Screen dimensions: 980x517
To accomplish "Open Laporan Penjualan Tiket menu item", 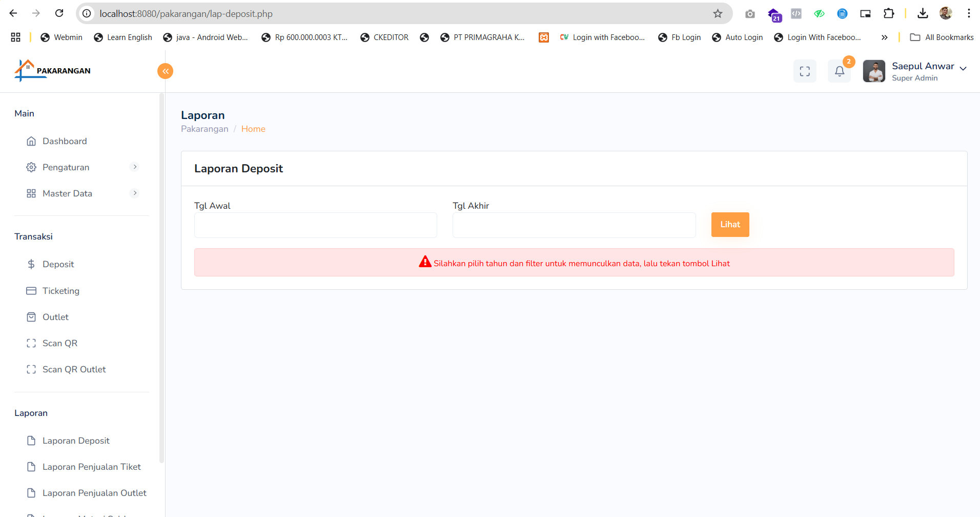I will coord(91,467).
